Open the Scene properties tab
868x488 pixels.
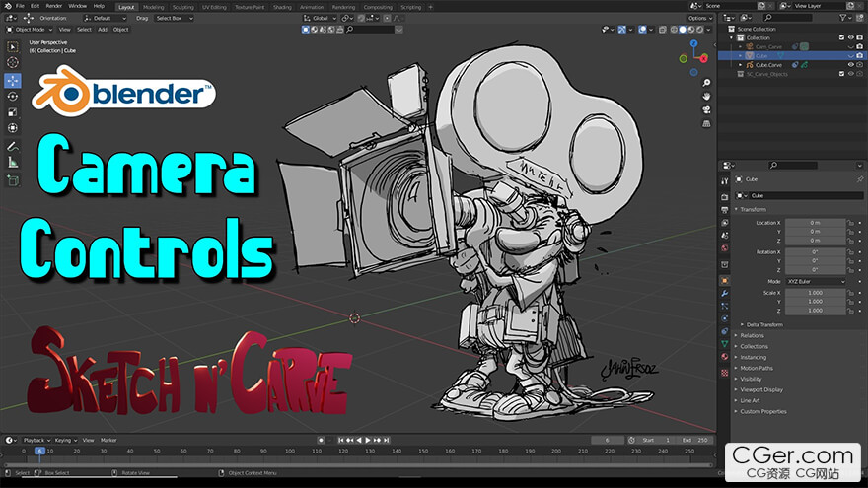click(x=725, y=236)
